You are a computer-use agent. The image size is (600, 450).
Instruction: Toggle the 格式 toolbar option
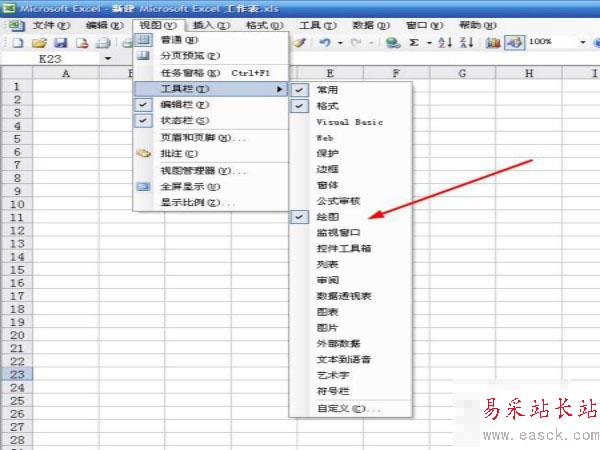[x=351, y=106]
